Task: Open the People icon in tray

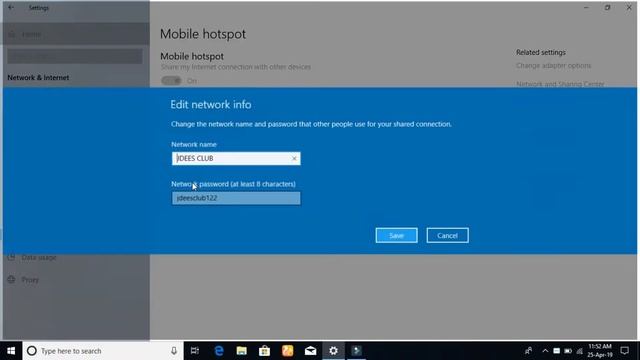Action: pos(529,351)
